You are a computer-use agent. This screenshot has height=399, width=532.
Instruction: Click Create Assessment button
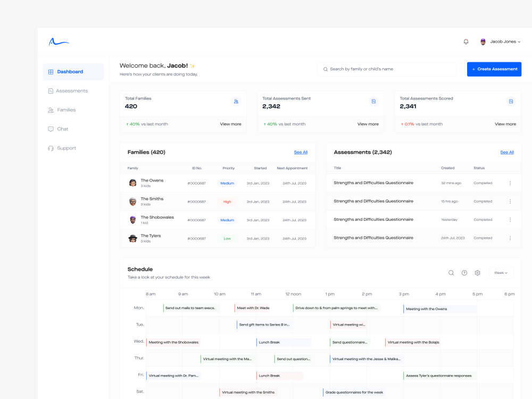[x=494, y=69]
